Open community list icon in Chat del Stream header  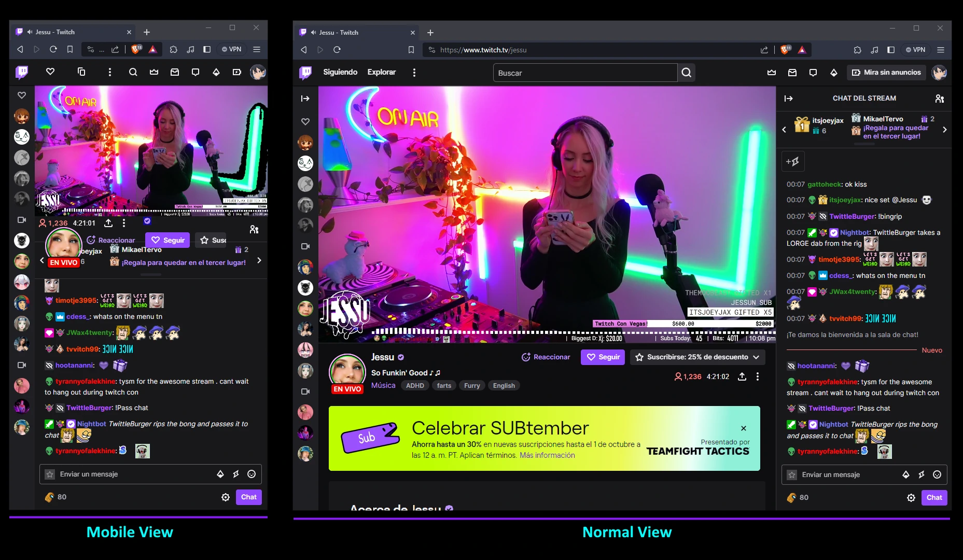pos(939,99)
